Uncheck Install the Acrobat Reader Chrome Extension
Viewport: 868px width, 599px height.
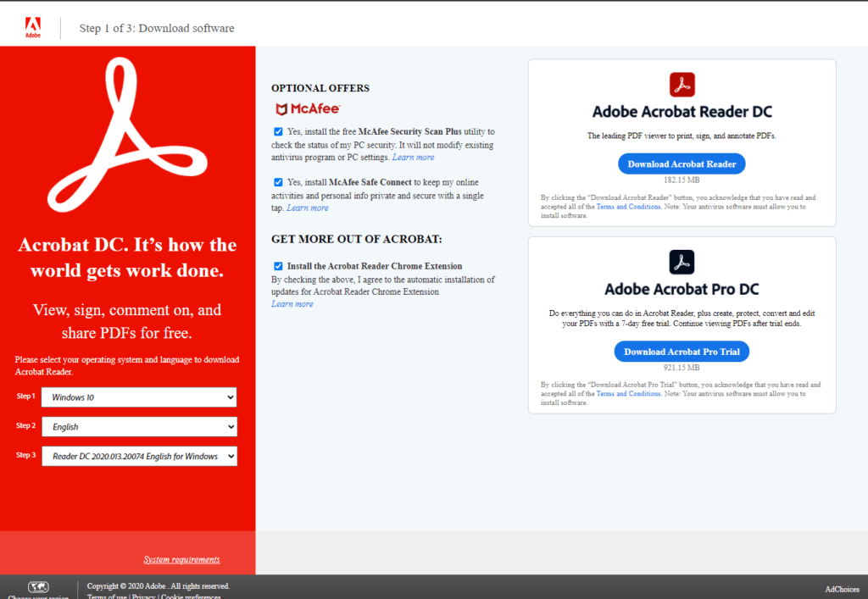[x=278, y=265]
